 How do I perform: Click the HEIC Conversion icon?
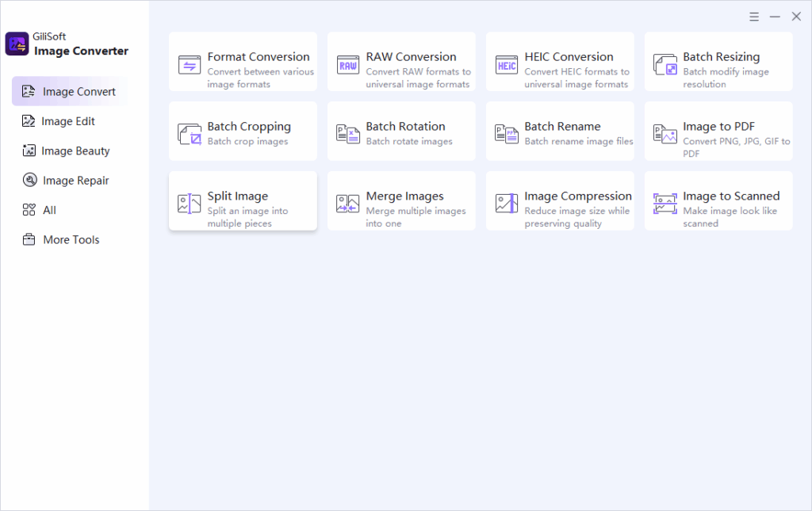tap(507, 65)
